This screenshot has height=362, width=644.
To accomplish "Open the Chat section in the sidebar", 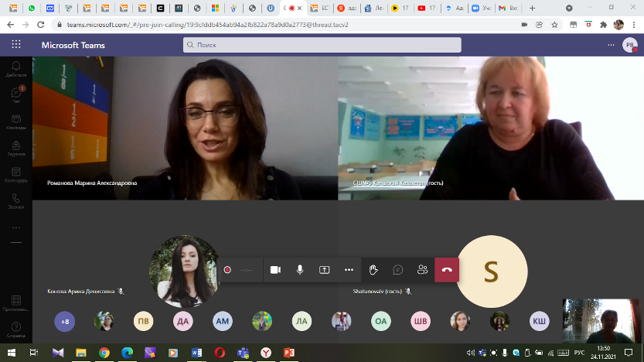I will [16, 94].
